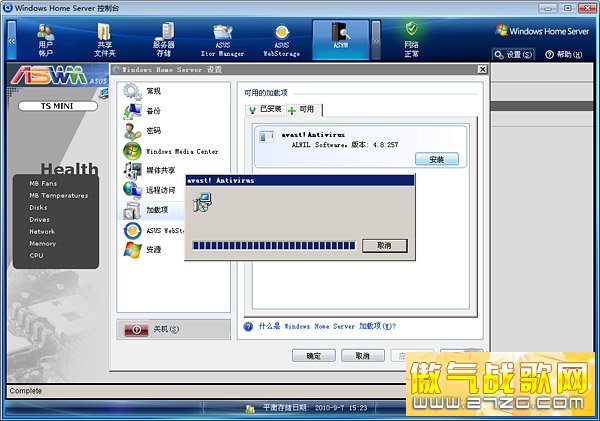600x421 pixels.
Task: Open the ASUS WebStorage tab
Action: pyautogui.click(x=282, y=40)
